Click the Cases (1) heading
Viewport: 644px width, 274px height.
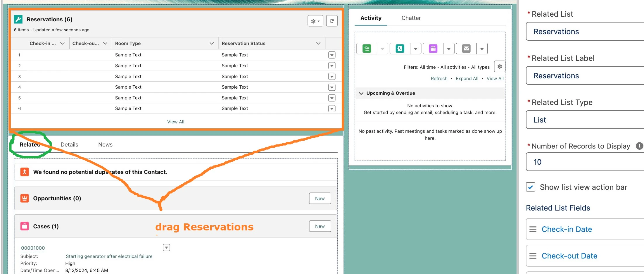point(46,226)
